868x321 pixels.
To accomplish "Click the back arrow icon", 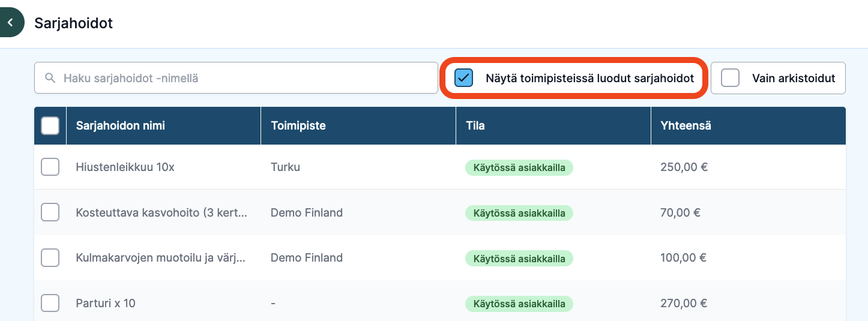I will click(x=10, y=23).
